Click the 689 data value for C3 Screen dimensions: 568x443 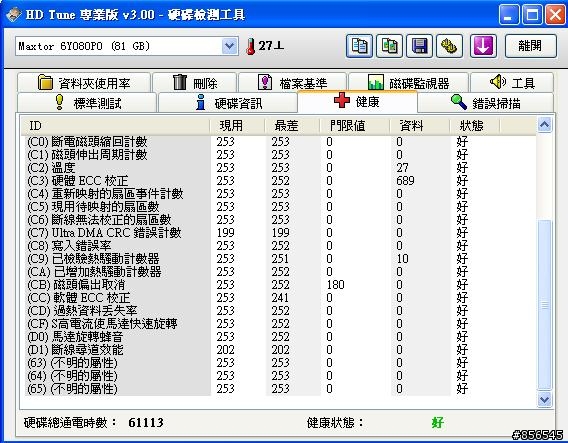tap(405, 181)
